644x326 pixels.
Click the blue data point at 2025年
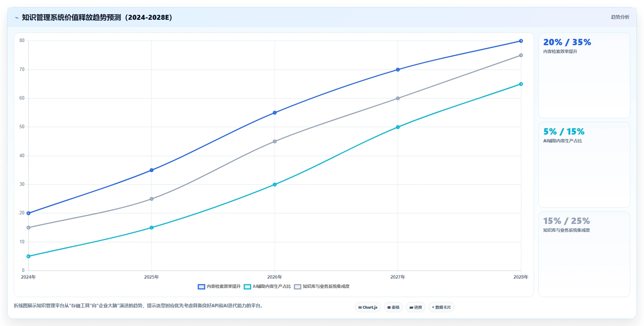[x=152, y=170]
